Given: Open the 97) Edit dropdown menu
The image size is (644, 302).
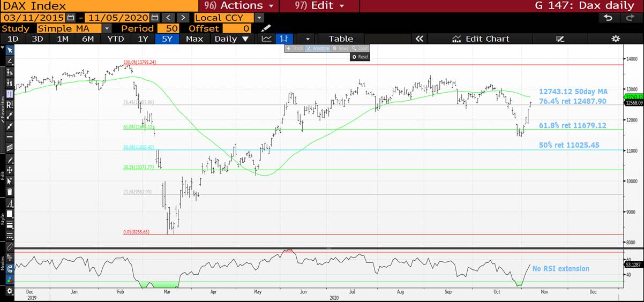Looking at the screenshot, I should pos(320,6).
